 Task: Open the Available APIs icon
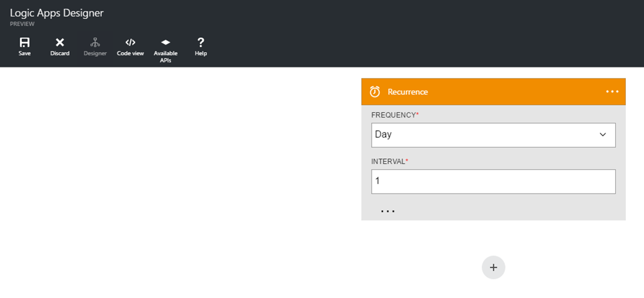point(165,43)
